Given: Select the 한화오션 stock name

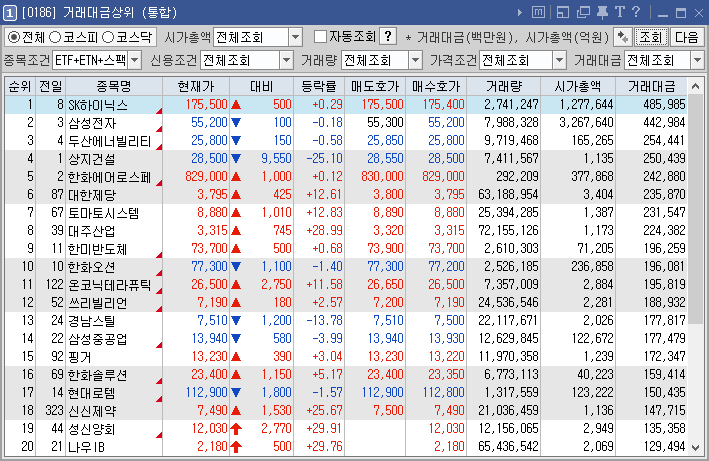Looking at the screenshot, I should tap(91, 267).
